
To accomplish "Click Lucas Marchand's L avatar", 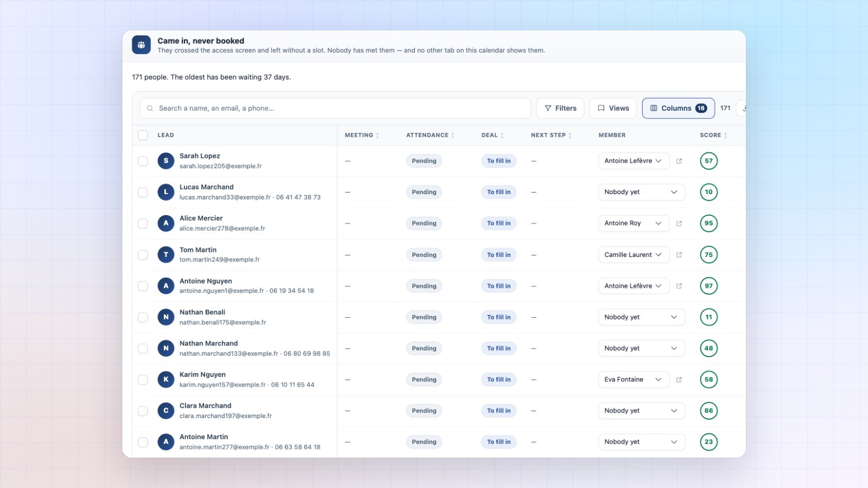I will (166, 192).
